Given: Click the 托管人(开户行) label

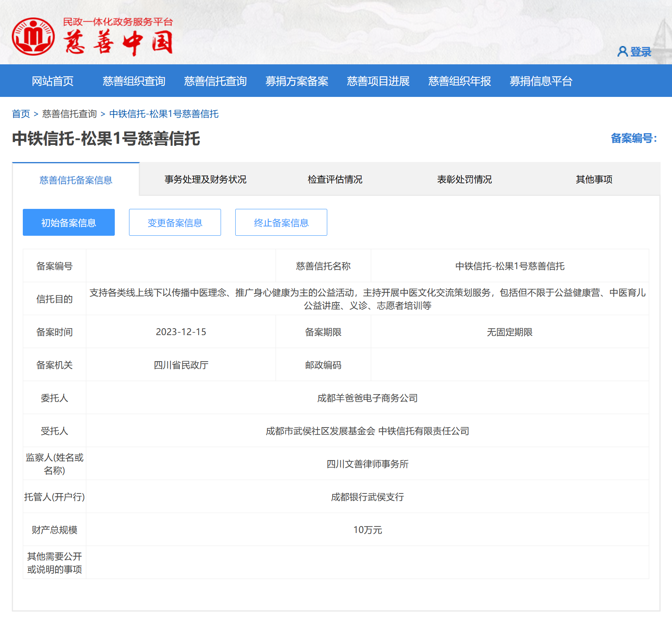Looking at the screenshot, I should (55, 497).
